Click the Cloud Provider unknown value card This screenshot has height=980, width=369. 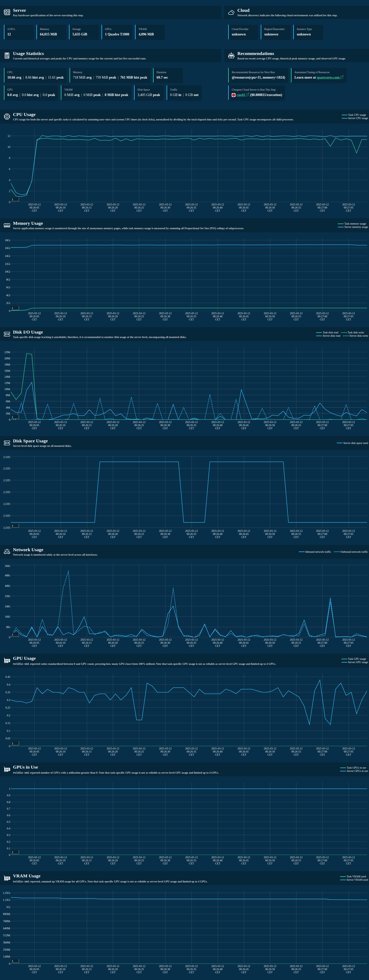pos(243,32)
